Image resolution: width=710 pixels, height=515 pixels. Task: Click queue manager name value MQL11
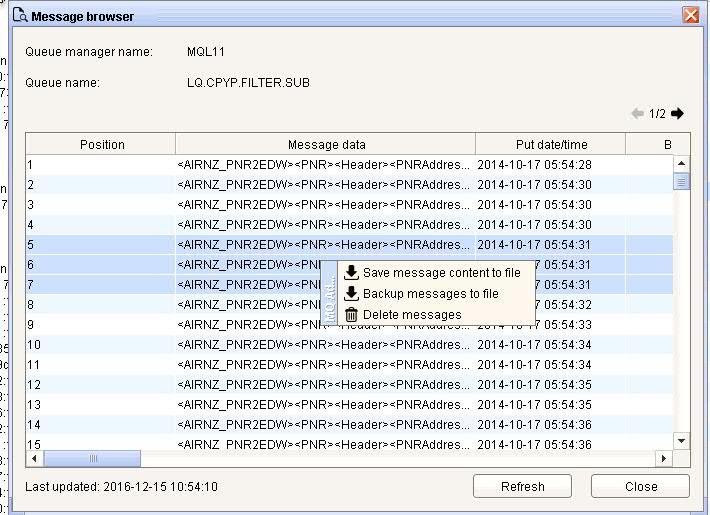206,52
